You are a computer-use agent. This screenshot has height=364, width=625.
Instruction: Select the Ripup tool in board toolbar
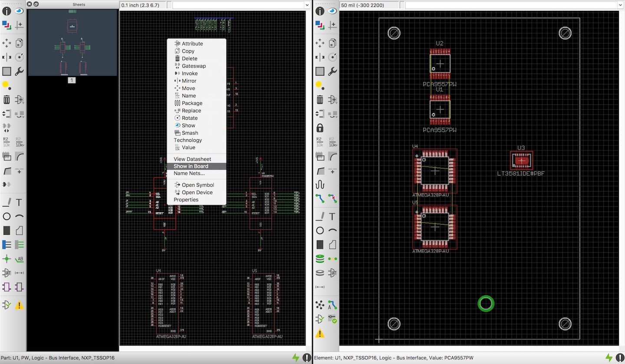tap(332, 198)
